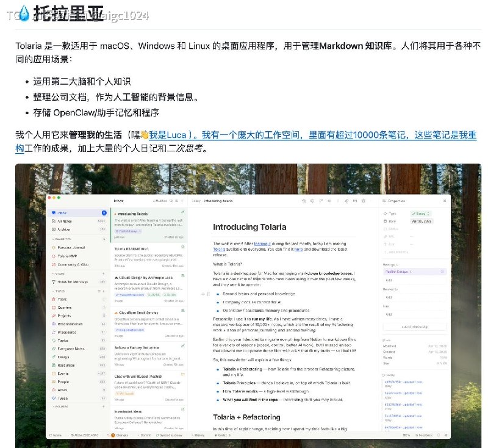
Task: Click Add under Belongs to
Action: click(415, 280)
